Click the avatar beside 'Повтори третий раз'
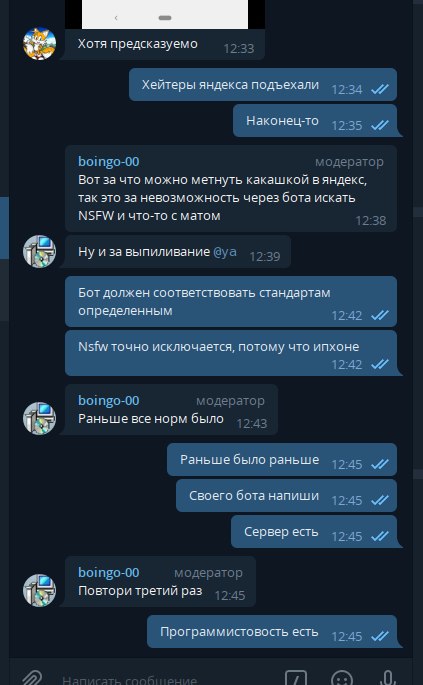Viewport: 423px width, 685px height. tap(39, 590)
